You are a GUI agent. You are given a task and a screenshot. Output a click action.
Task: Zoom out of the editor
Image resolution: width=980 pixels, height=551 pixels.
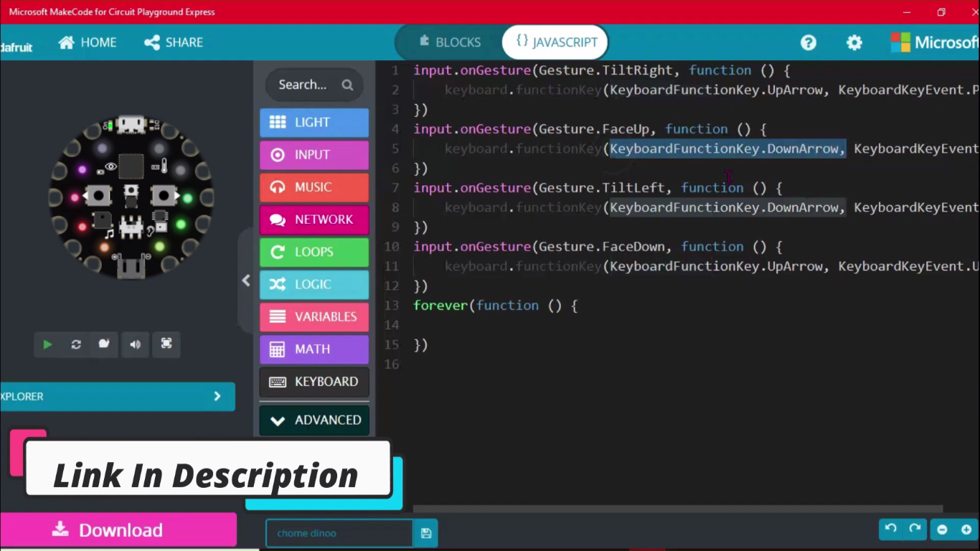click(943, 529)
